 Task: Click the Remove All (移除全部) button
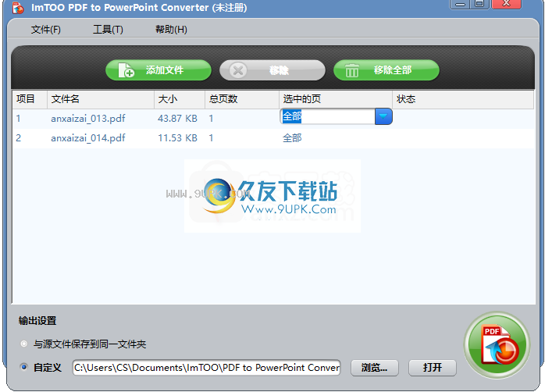tap(386, 70)
